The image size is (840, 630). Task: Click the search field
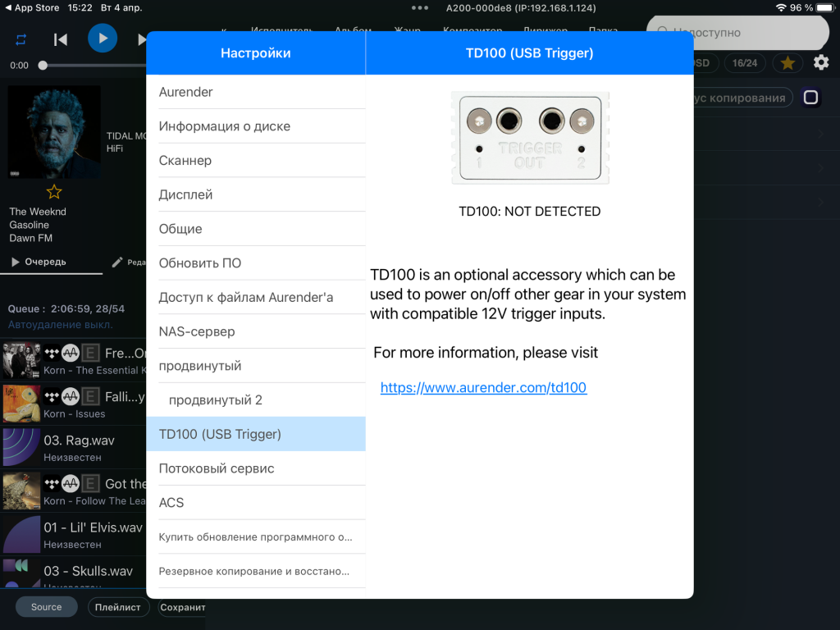[737, 33]
